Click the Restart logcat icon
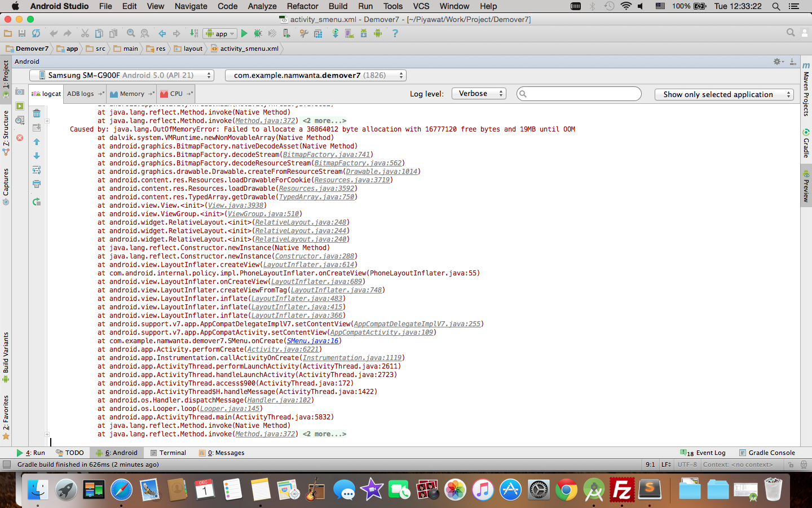This screenshot has height=508, width=812. (37, 202)
